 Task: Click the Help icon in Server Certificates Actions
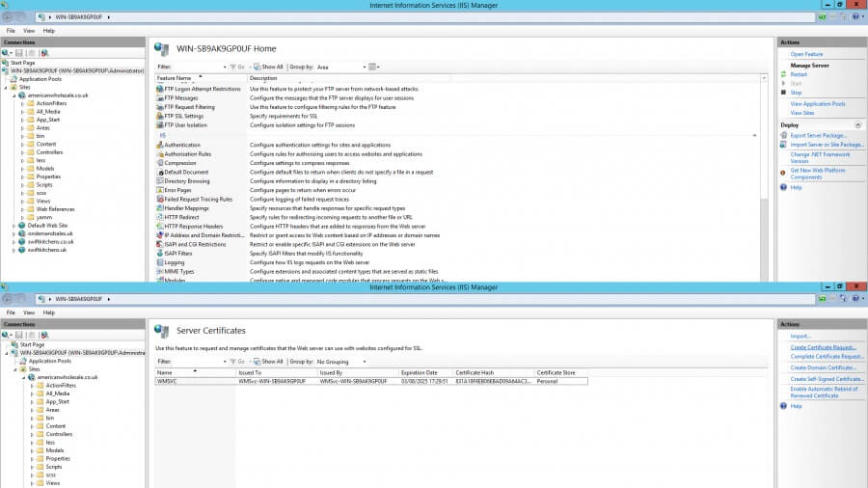pyautogui.click(x=783, y=406)
